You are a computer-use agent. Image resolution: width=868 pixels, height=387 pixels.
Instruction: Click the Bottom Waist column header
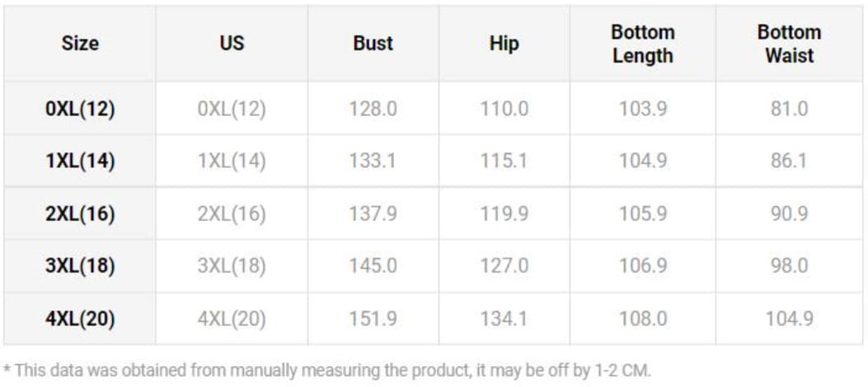(x=789, y=44)
